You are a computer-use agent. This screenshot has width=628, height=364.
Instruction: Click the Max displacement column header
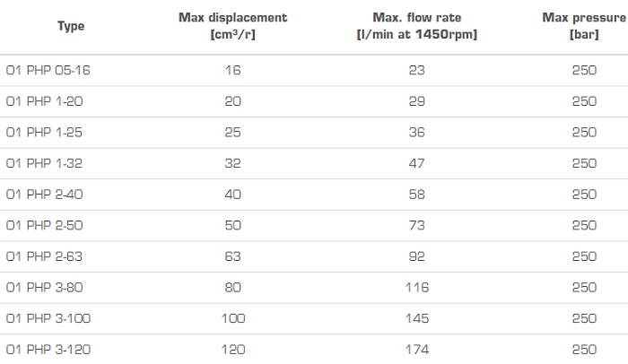point(233,26)
